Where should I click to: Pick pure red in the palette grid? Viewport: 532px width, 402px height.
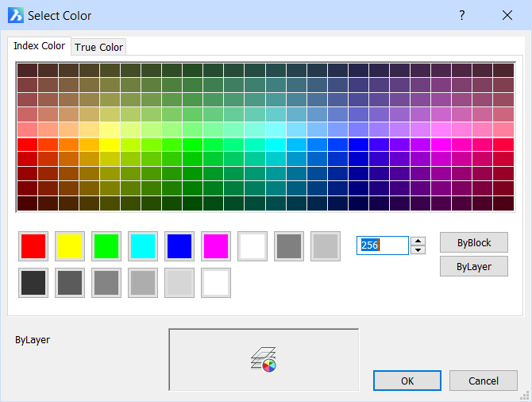pyautogui.click(x=27, y=145)
